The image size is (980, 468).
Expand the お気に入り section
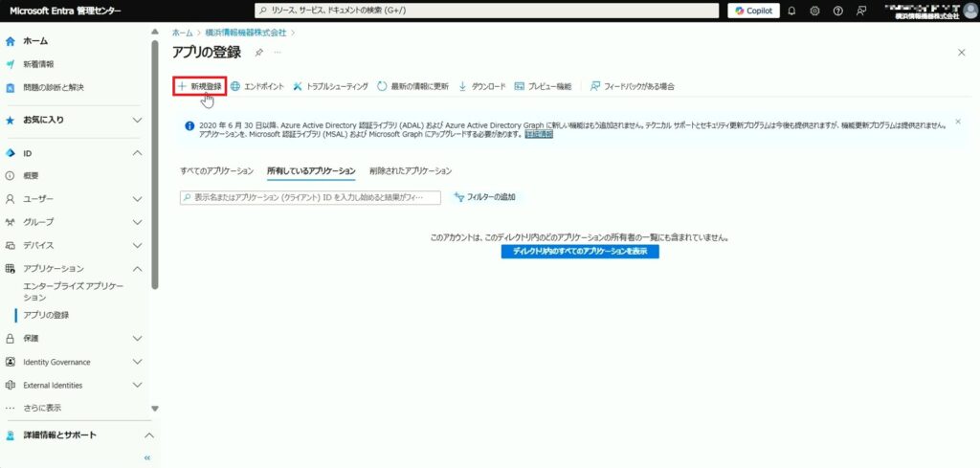138,120
